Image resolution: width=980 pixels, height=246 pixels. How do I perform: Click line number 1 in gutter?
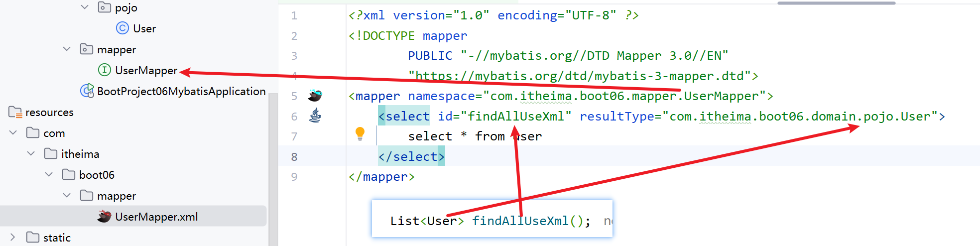coord(294,15)
